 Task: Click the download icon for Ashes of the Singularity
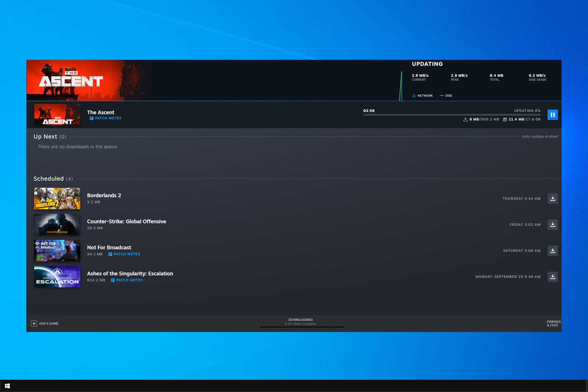pyautogui.click(x=553, y=277)
